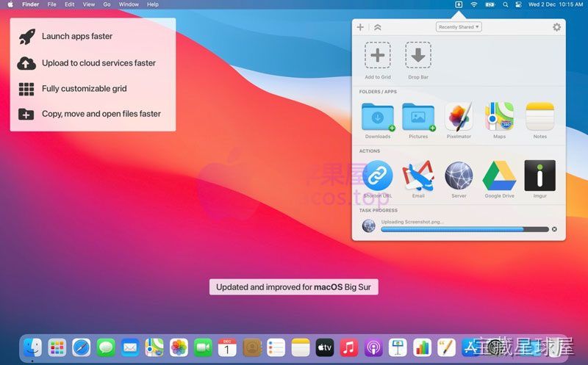Open Safari from the Dock
The width and height of the screenshot is (588, 365).
(x=82, y=347)
